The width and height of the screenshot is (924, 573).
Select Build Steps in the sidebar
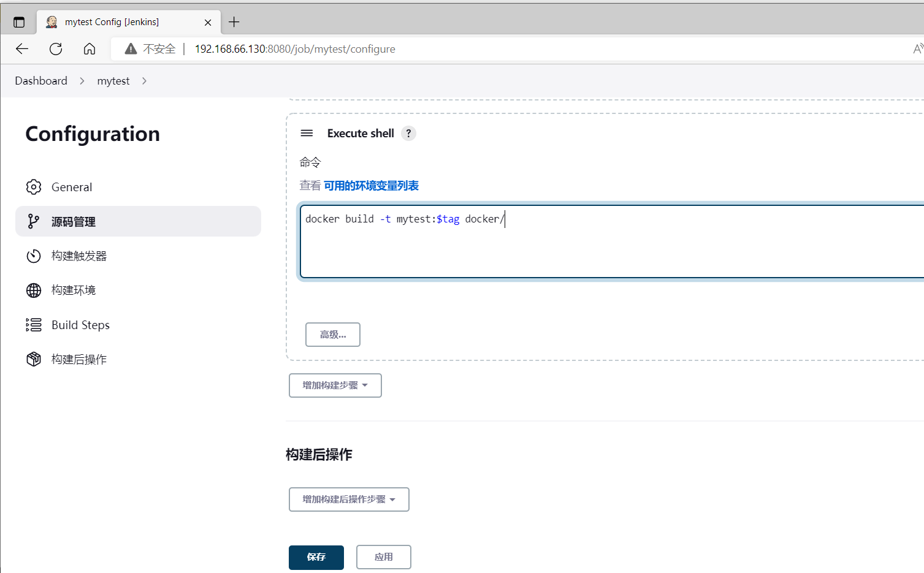[138, 325]
